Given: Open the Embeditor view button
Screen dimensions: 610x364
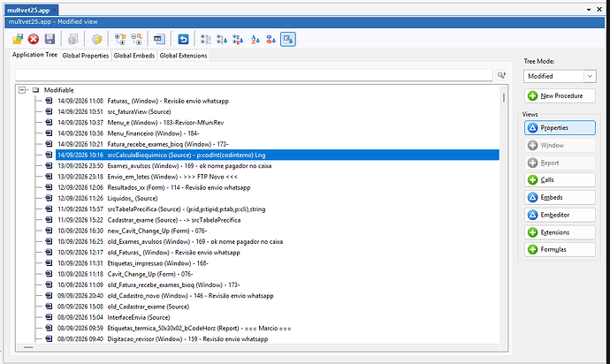Looking at the screenshot, I should [560, 215].
